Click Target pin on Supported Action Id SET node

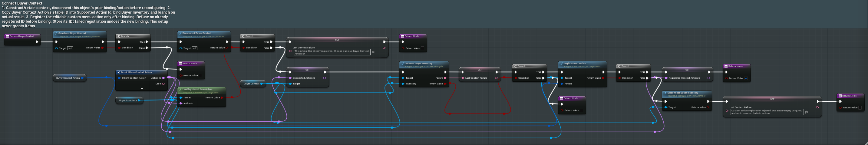[x=290, y=84]
